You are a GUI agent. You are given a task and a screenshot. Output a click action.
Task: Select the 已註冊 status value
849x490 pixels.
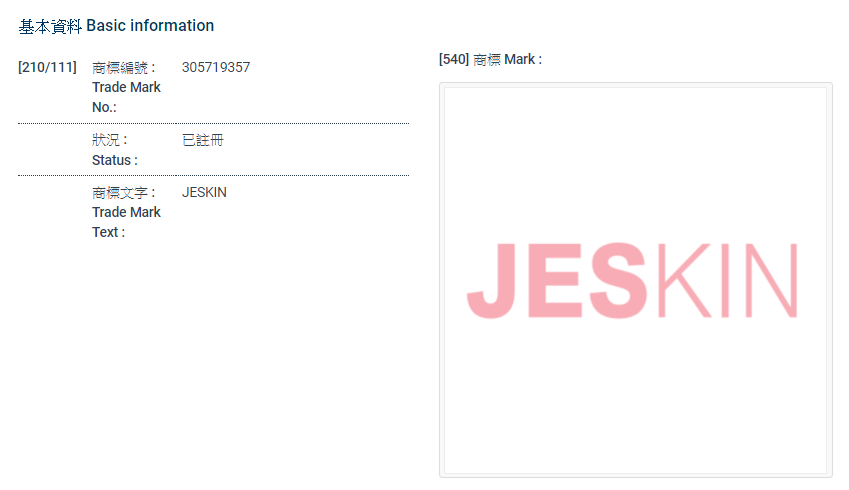click(203, 140)
